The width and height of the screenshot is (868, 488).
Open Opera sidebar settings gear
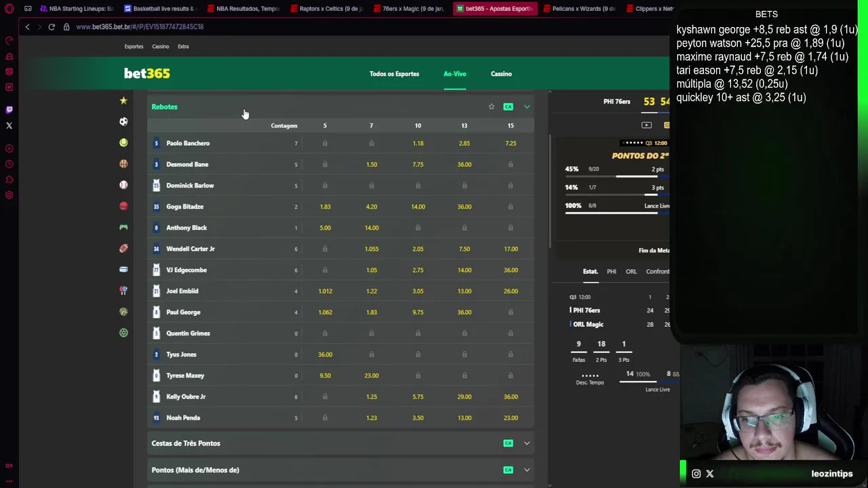[9, 195]
